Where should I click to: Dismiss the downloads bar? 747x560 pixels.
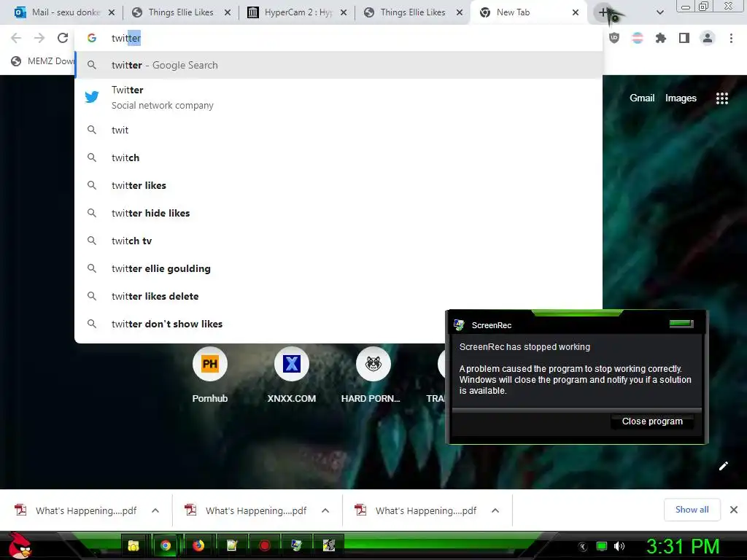pyautogui.click(x=734, y=510)
